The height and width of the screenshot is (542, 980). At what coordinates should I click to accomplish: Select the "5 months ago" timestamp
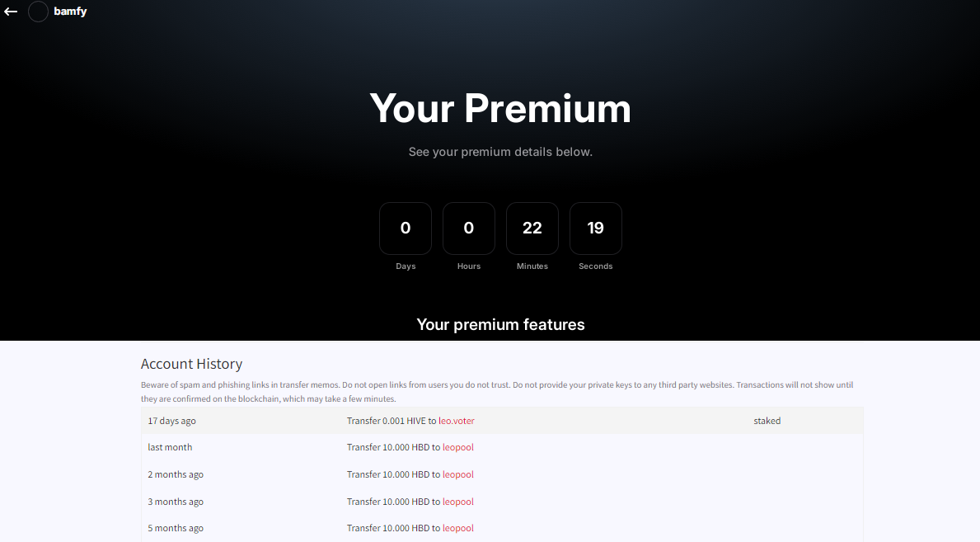point(176,528)
